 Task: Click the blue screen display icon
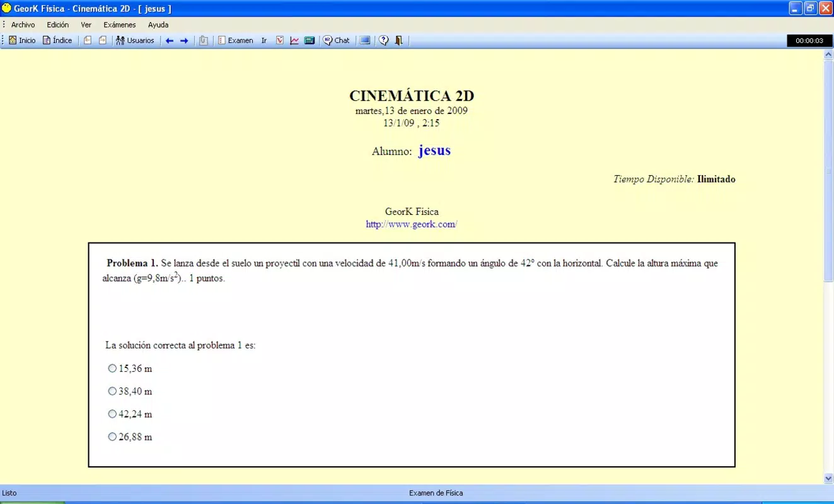click(x=365, y=40)
